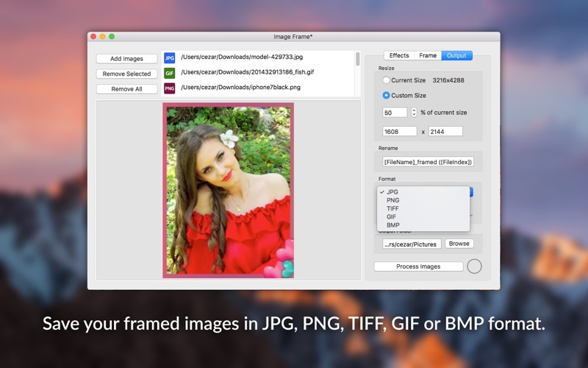Image resolution: width=588 pixels, height=368 pixels.
Task: Click the percent size stepper arrows
Action: tap(414, 113)
